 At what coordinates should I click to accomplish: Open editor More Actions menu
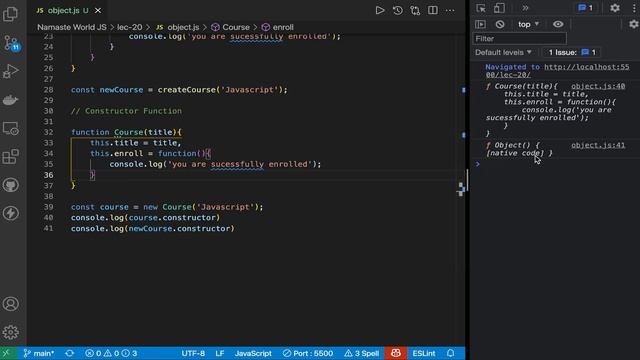point(450,10)
